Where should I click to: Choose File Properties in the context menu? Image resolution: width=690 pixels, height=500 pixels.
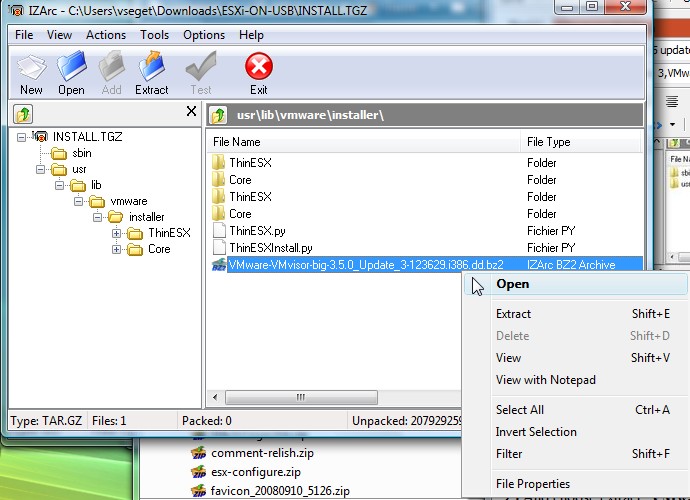(576, 484)
